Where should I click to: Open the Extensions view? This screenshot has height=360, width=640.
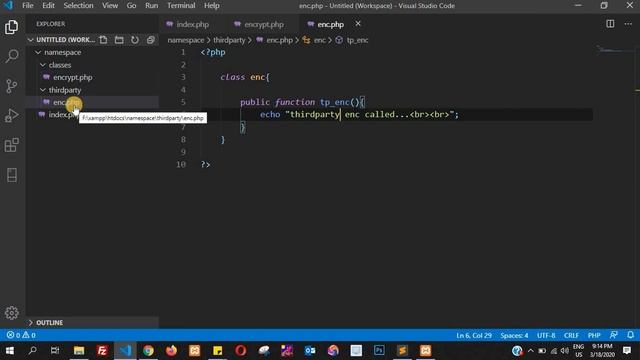pos(11,145)
